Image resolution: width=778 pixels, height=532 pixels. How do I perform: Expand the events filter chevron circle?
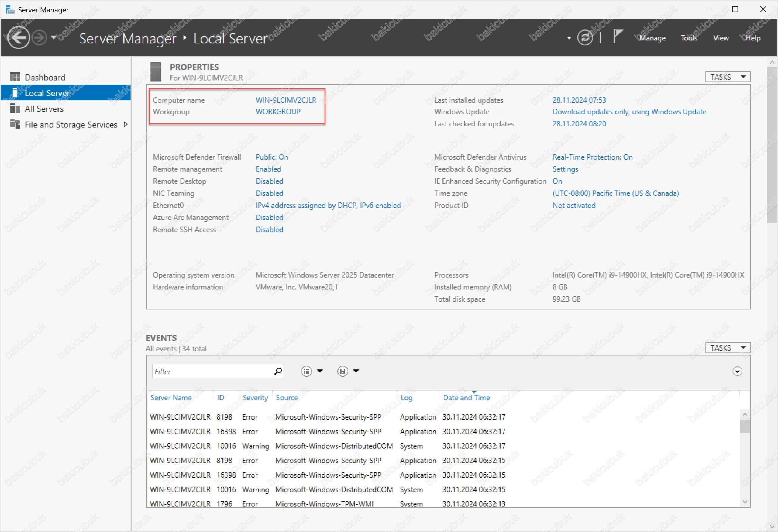[737, 371]
